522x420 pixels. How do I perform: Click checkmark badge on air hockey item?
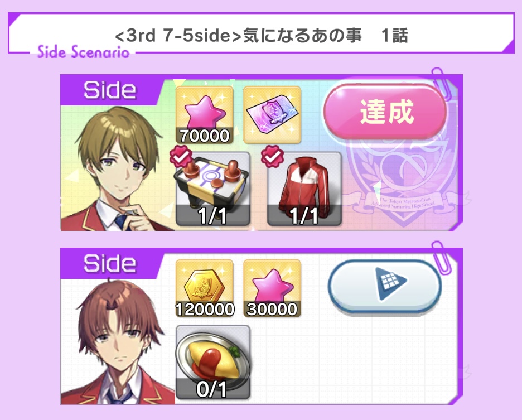click(x=181, y=156)
